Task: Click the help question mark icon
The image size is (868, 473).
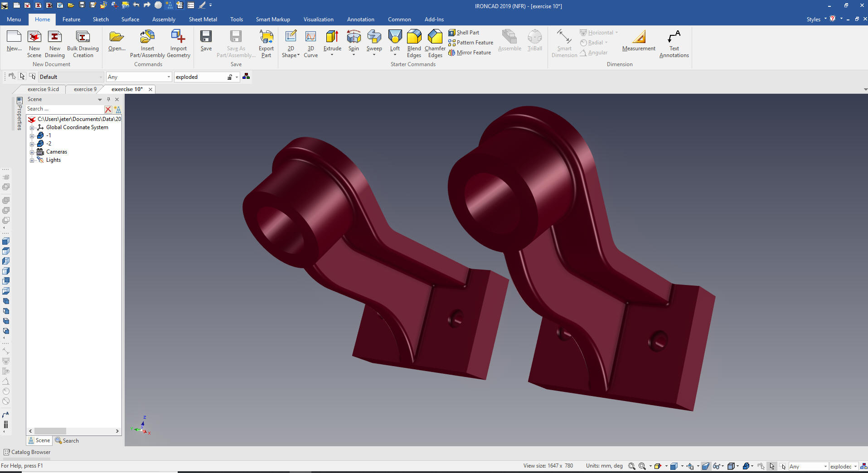Action: 833,19
